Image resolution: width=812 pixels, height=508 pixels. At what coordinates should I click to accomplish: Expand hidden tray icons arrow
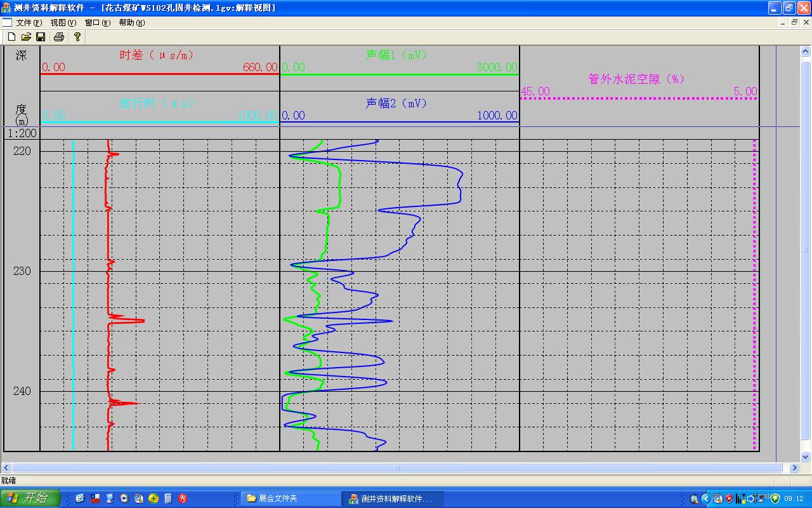coord(706,499)
